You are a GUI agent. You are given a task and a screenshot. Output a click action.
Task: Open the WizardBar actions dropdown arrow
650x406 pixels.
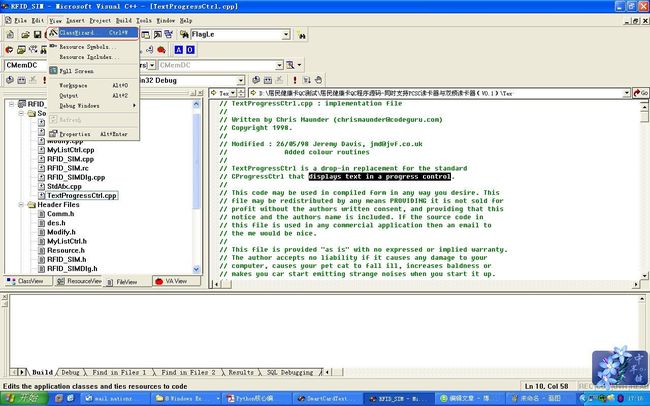(299, 65)
